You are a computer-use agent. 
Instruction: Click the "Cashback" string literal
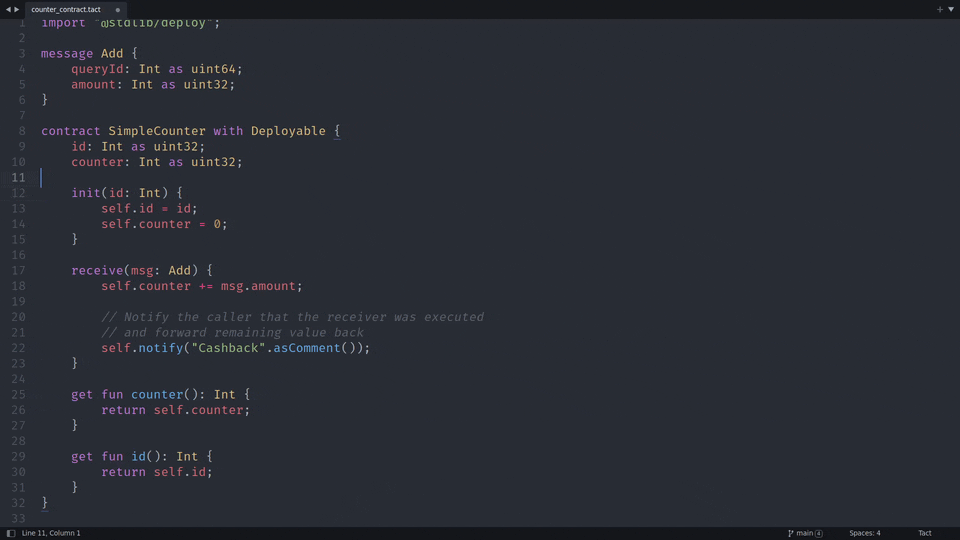tap(228, 348)
